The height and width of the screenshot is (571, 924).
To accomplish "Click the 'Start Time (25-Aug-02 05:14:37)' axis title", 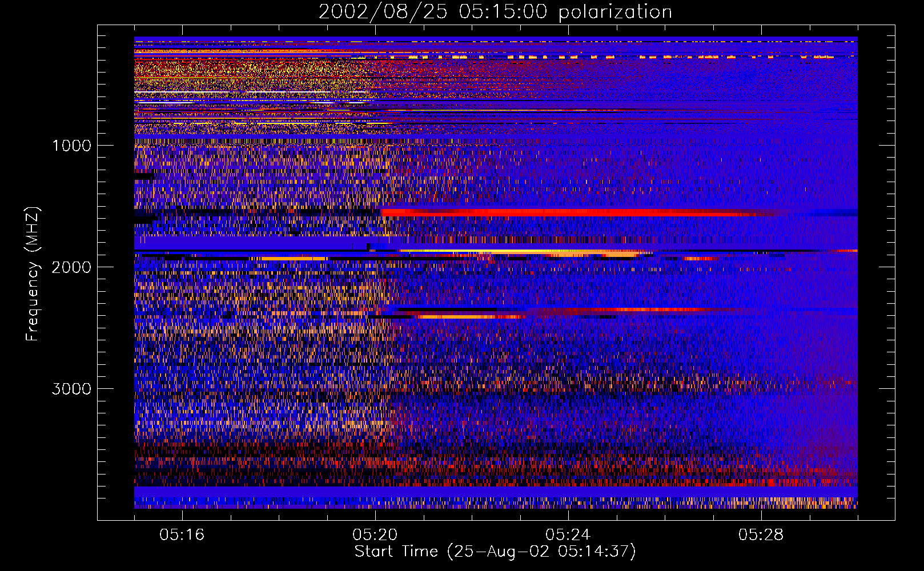I will (495, 552).
